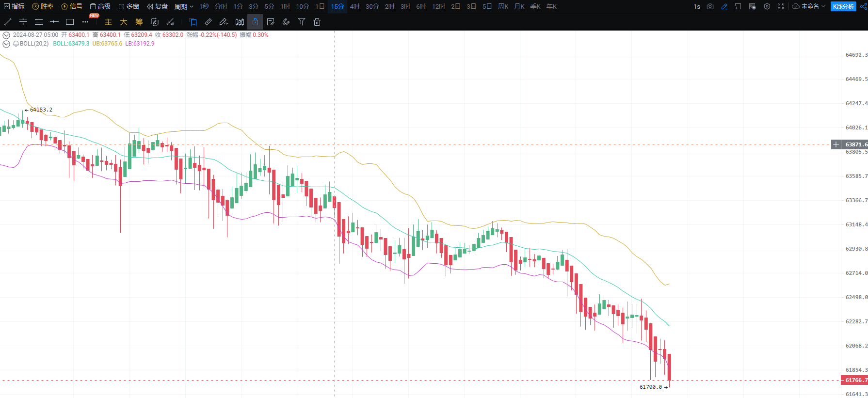Viewport: 868px width, 398px height.
Task: Open the 未命名 layout dropdown
Action: pyautogui.click(x=809, y=6)
